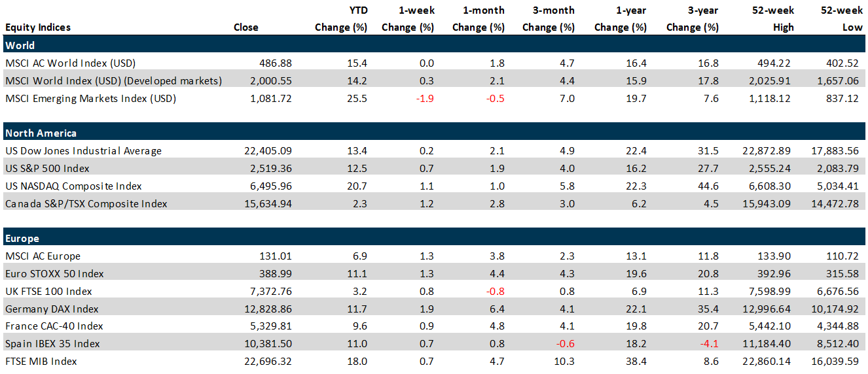Select the Spain IBEX 35 Index label

[52, 344]
